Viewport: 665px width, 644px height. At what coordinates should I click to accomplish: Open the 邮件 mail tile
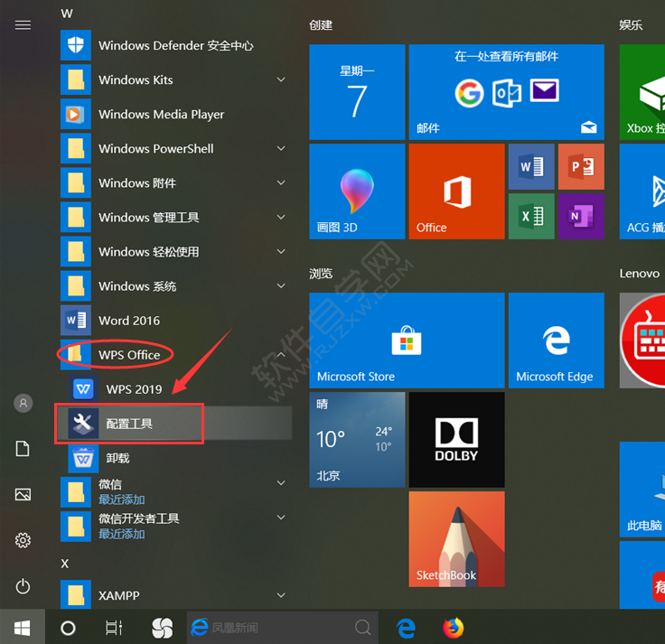point(506,92)
